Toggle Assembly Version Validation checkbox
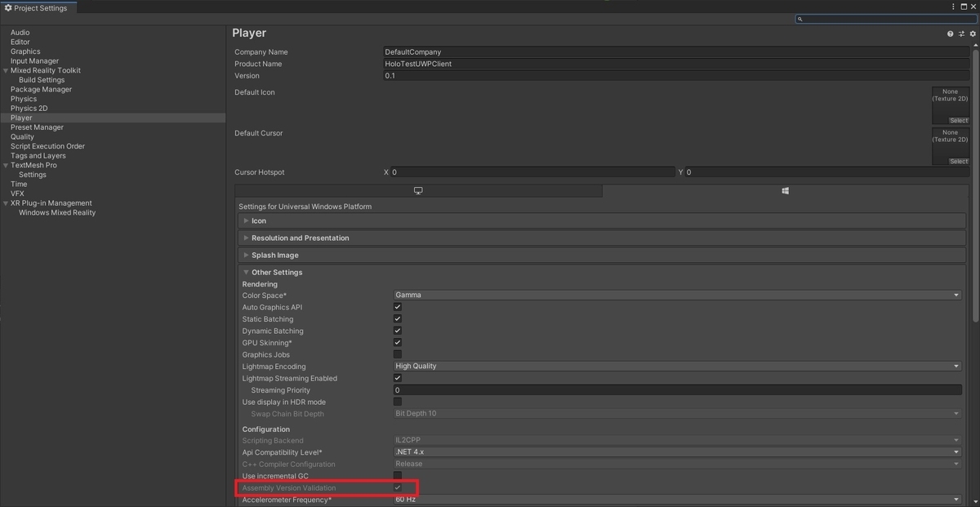Viewport: 980px width, 507px height. point(398,487)
